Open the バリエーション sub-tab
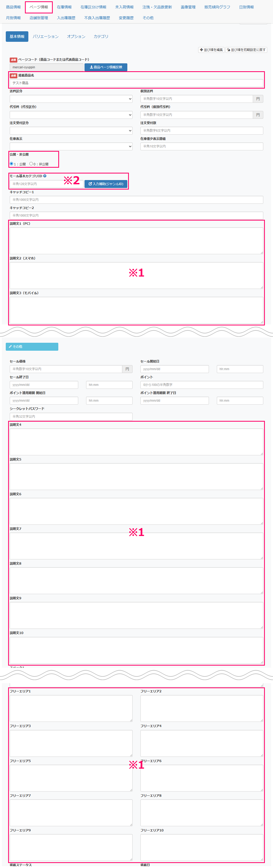273x868 pixels. point(45,36)
